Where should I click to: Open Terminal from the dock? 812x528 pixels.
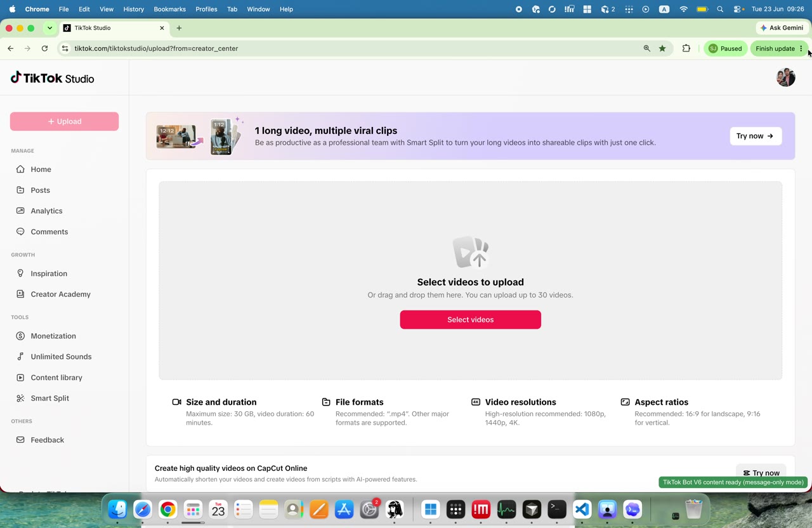click(557, 509)
